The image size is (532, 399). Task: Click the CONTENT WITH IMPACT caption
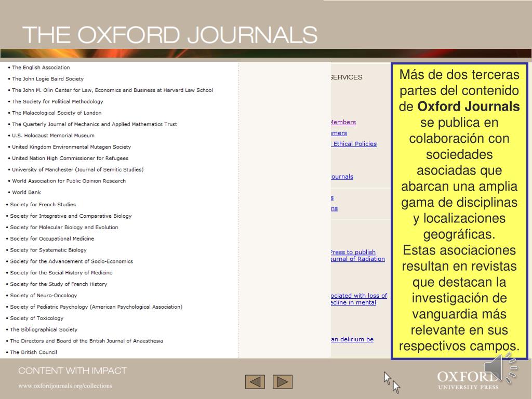[72, 370]
